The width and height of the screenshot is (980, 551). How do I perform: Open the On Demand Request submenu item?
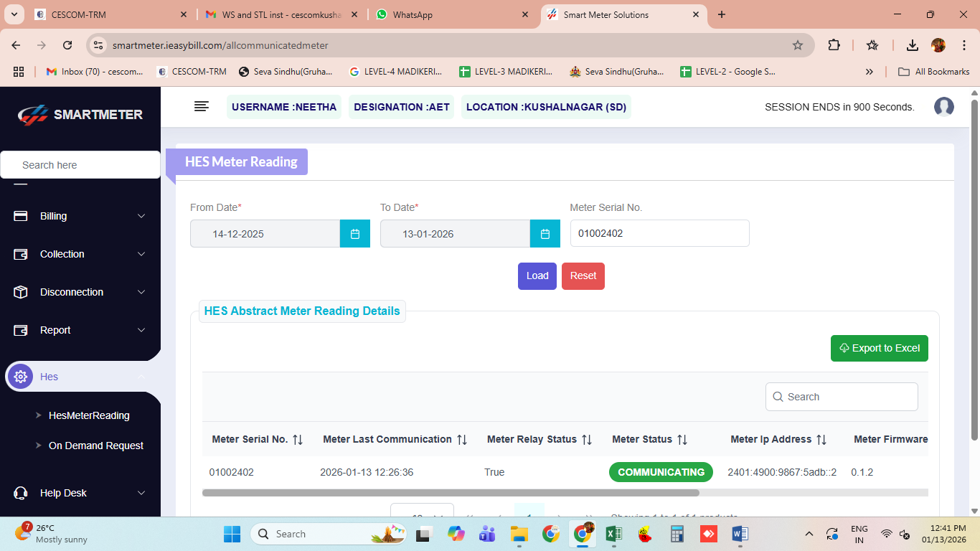coord(96,446)
